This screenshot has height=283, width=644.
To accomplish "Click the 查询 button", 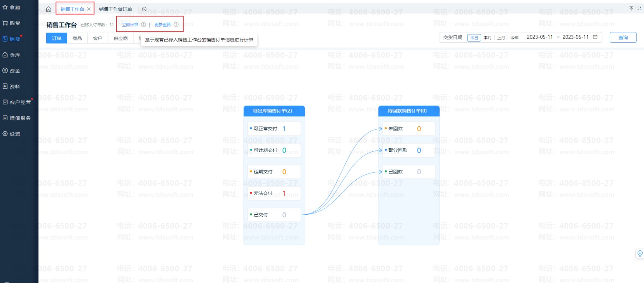I will [623, 38].
